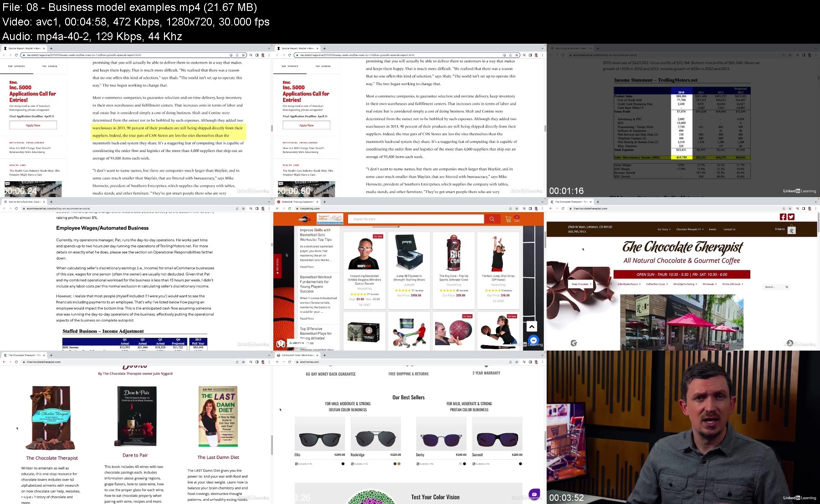The height and width of the screenshot is (504, 820).
Task: Open the Messenger chat bubble on hoopsking page
Action: pos(534,340)
